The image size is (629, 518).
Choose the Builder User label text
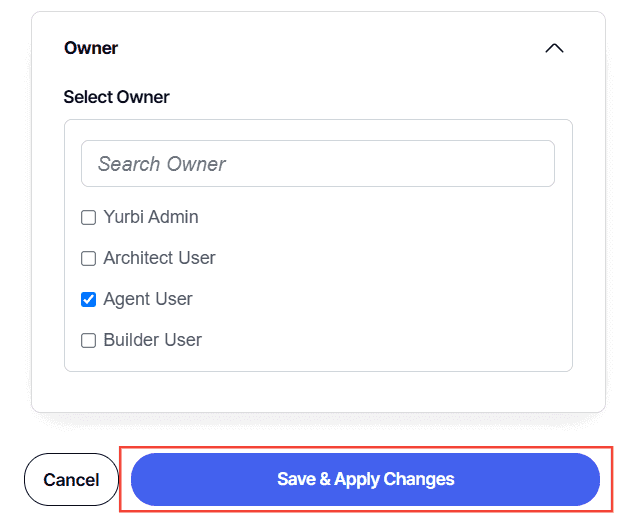point(152,340)
